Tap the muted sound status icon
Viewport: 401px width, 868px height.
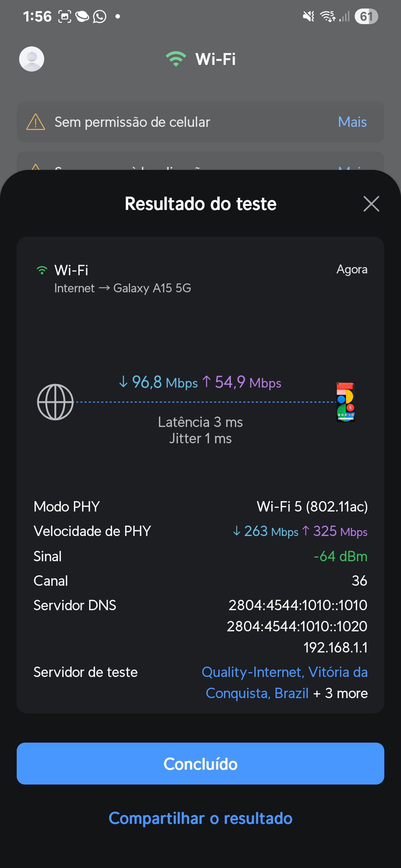tap(308, 16)
